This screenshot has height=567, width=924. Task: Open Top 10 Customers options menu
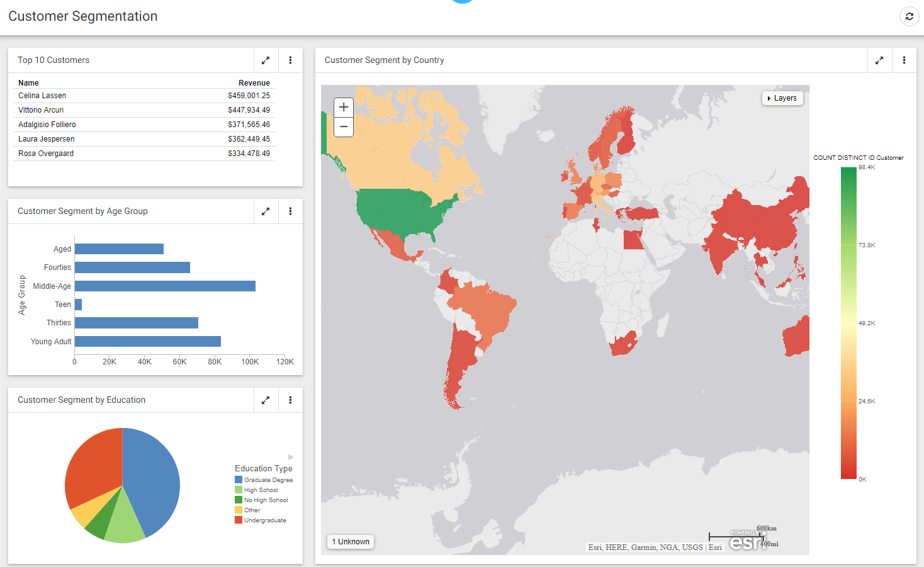(x=290, y=60)
